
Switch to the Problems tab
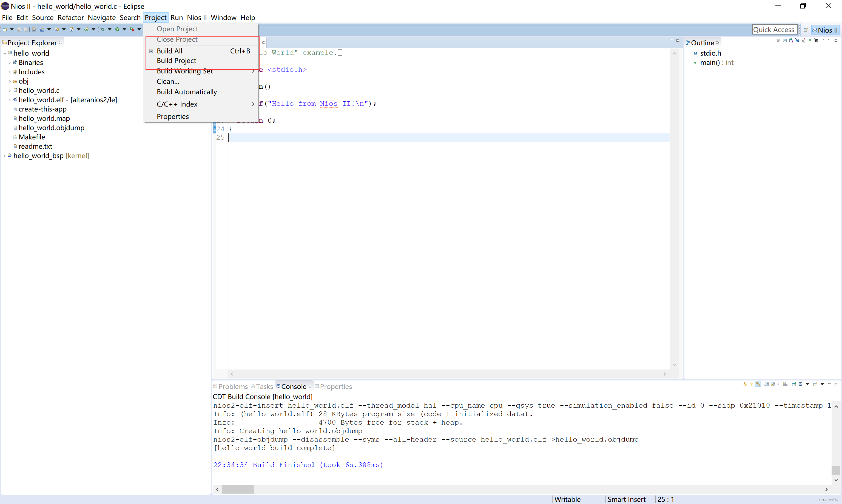coord(231,386)
